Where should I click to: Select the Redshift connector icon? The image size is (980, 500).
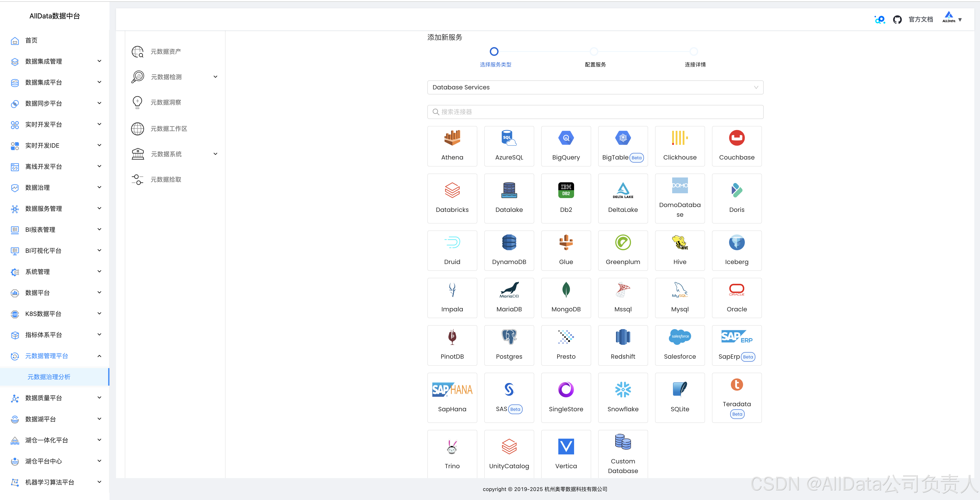[623, 337]
